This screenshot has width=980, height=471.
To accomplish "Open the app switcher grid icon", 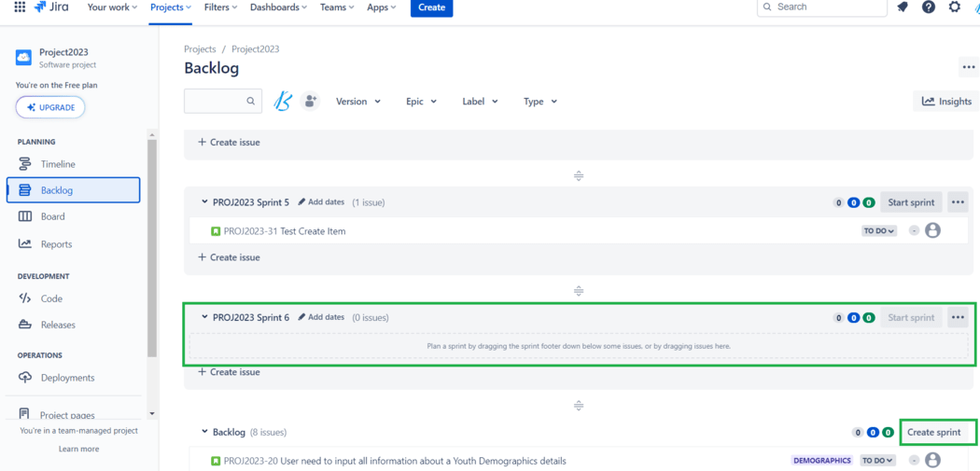I will click(20, 7).
